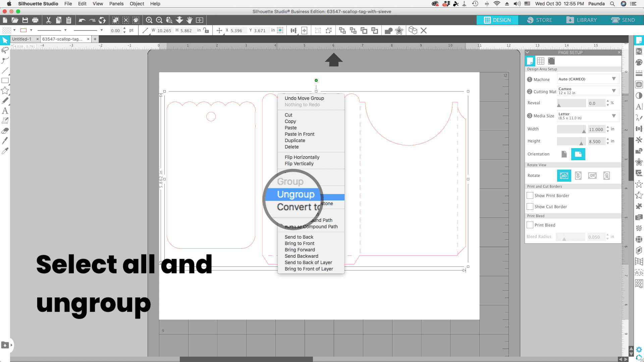Enable Show Print Border checkbox

pyautogui.click(x=530, y=195)
